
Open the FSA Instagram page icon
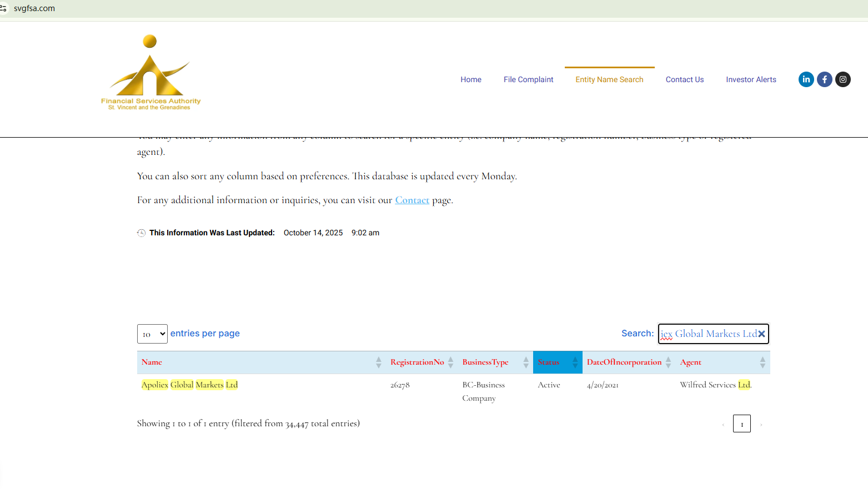[x=843, y=79]
